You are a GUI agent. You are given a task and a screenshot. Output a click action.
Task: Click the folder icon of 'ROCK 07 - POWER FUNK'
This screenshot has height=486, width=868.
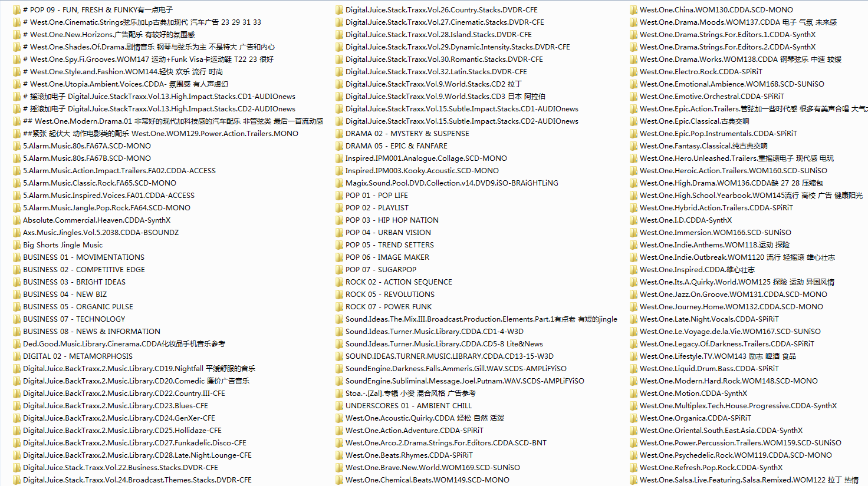(x=339, y=307)
